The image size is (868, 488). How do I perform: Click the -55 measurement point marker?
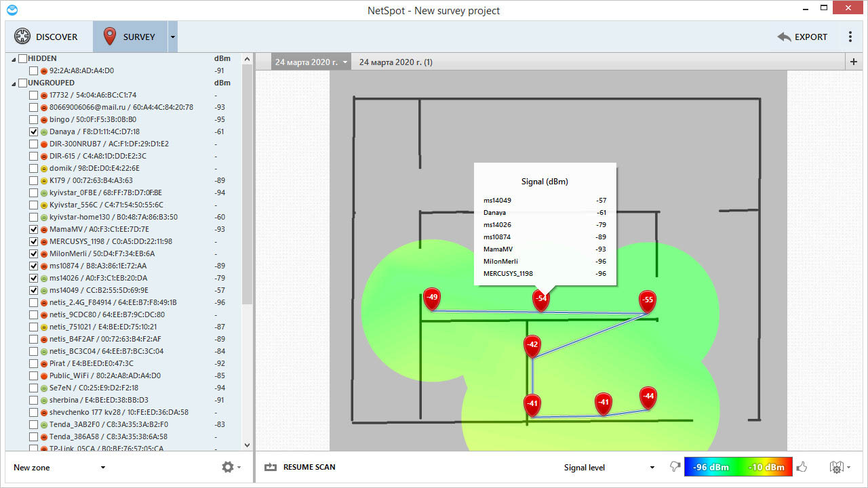[648, 301]
